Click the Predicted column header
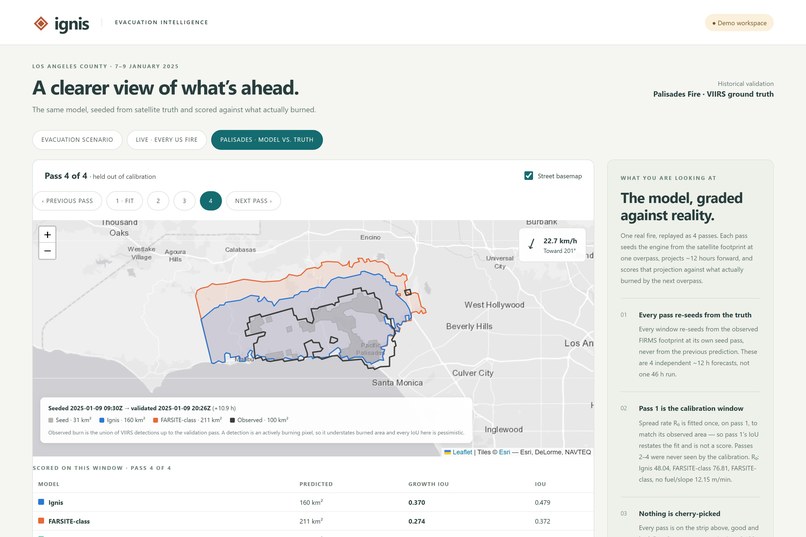 pos(316,484)
